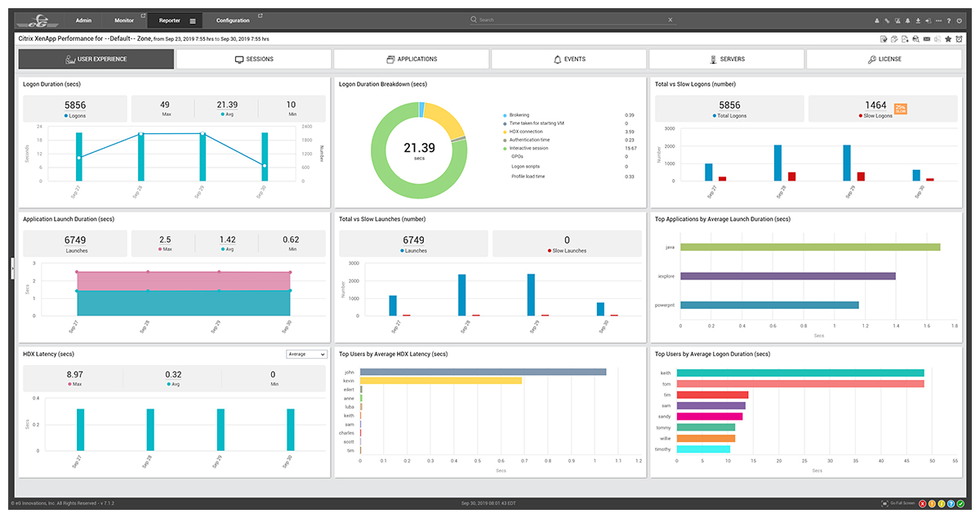This screenshot has height=518, width=980.
Task: Switch to the License tab
Action: tap(884, 59)
